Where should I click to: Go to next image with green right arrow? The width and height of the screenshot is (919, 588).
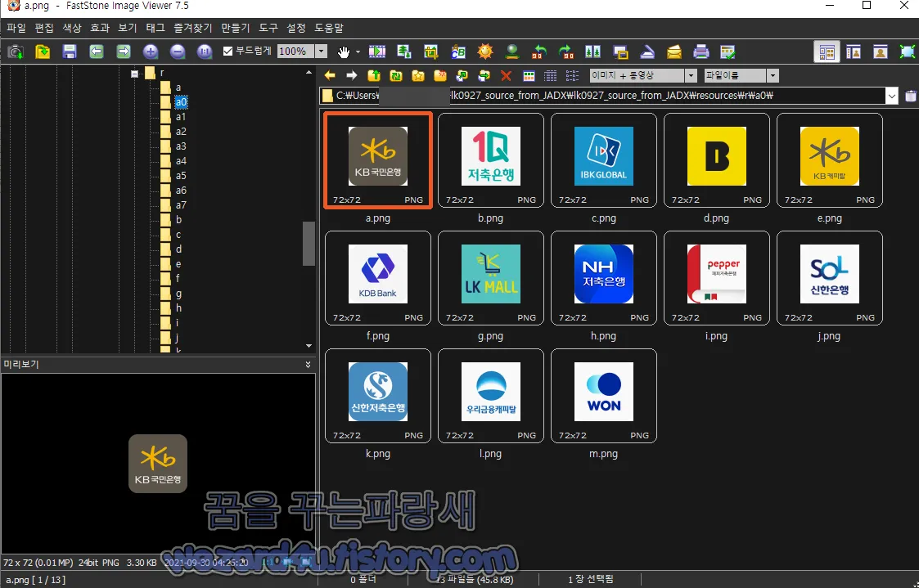coord(123,52)
